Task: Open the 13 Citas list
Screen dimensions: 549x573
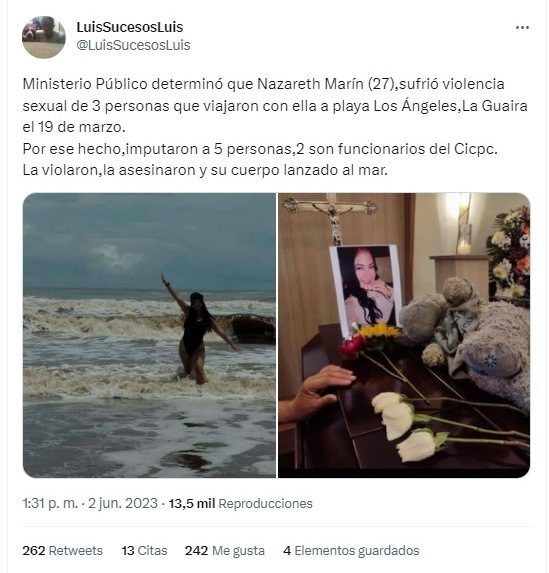Action: tap(144, 550)
